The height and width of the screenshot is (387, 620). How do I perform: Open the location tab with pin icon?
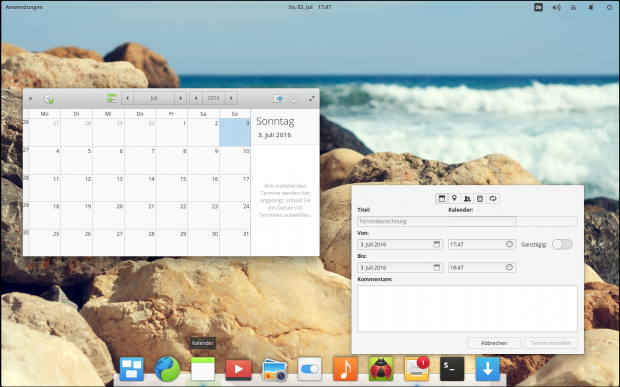[454, 198]
